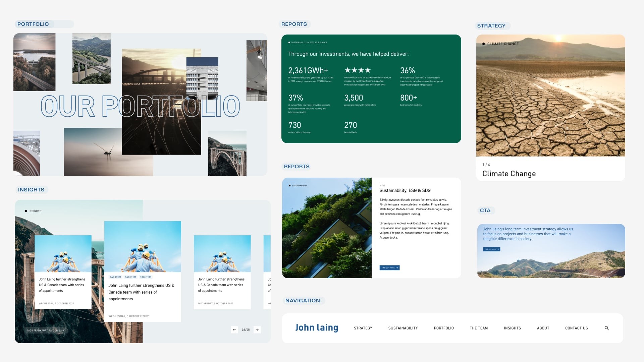Click the 37% statistic
This screenshot has width=644, height=362.
tap(296, 98)
